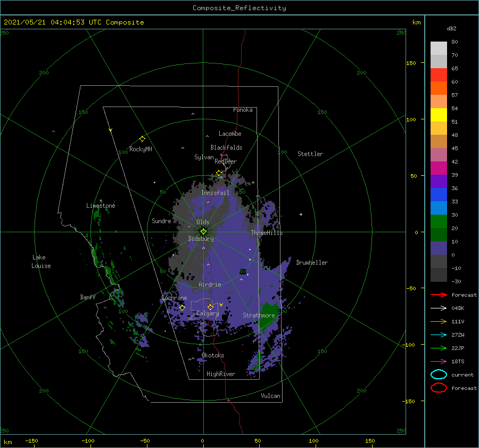Click the light blue 30-33 dBZ swatch
This screenshot has height=448, width=479.
pos(439,208)
